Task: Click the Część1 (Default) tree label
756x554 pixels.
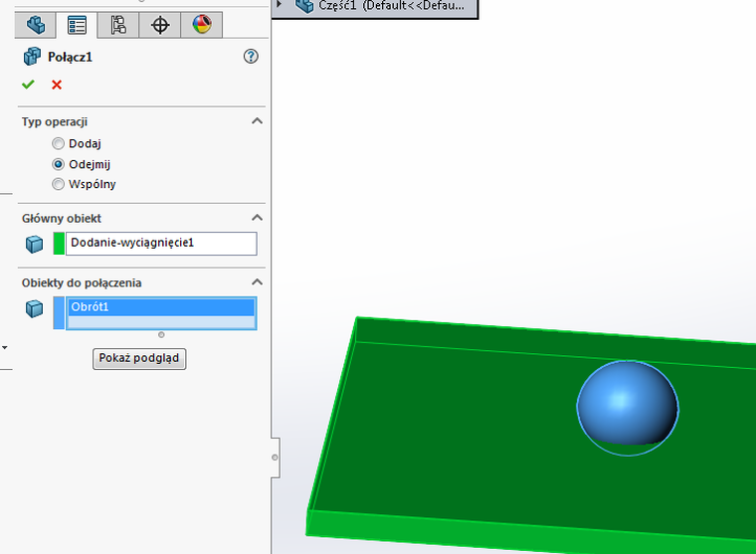Action: click(x=392, y=6)
